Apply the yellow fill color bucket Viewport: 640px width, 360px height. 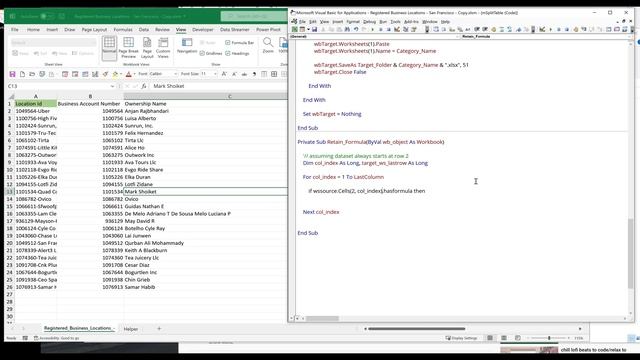[x=115, y=74]
